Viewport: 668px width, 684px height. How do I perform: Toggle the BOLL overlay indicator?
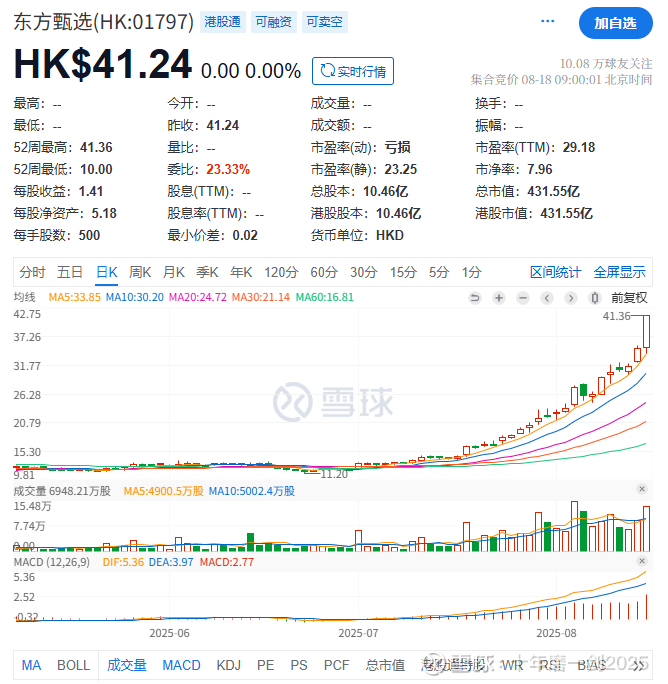73,665
